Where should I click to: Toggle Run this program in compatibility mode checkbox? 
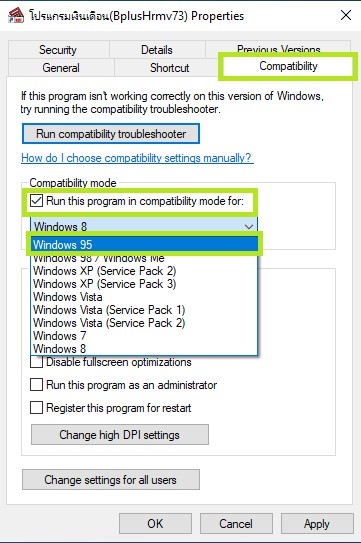click(x=36, y=201)
